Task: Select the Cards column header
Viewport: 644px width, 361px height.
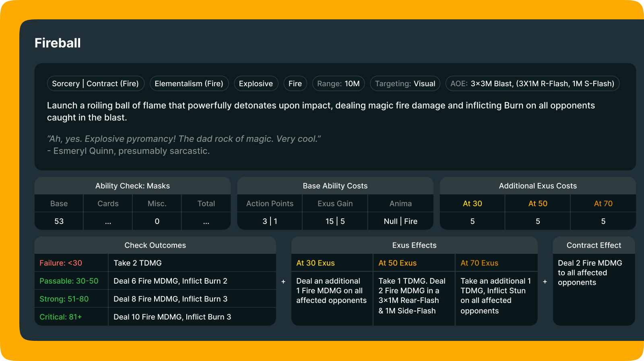Action: (108, 203)
